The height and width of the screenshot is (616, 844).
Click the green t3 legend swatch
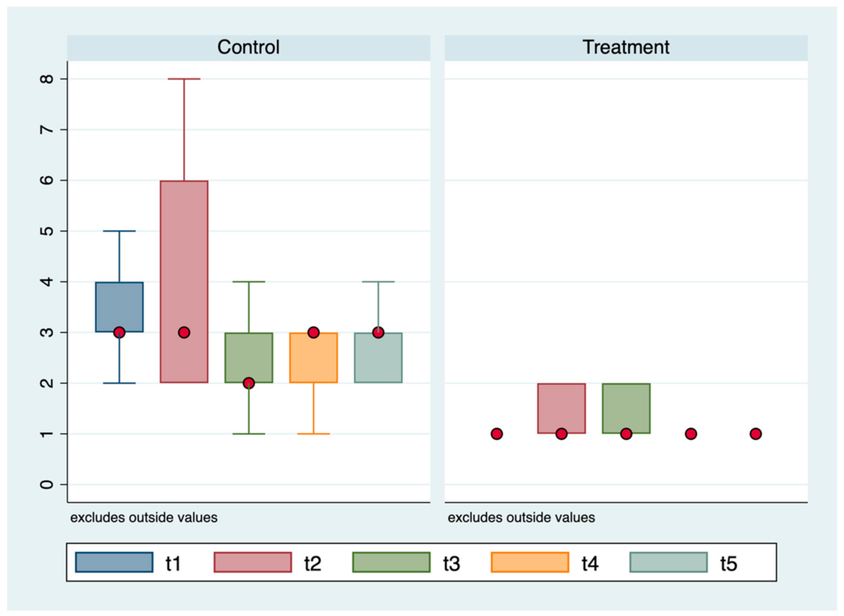coord(391,563)
